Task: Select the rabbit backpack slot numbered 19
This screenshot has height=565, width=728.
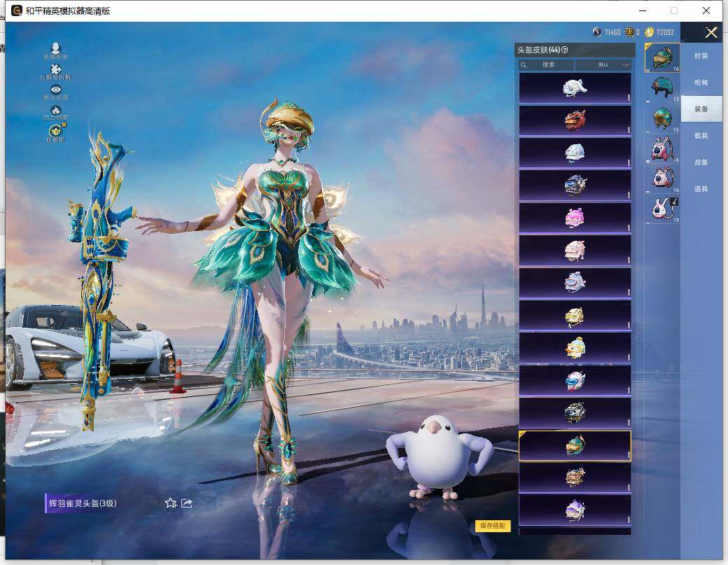Action: click(x=662, y=209)
